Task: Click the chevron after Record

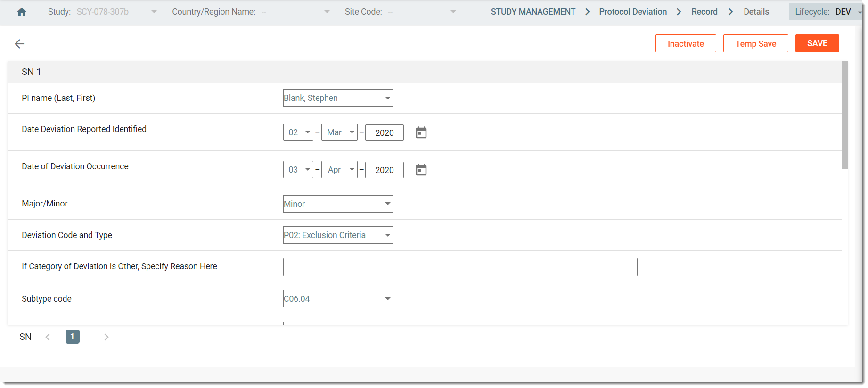Action: tap(731, 12)
